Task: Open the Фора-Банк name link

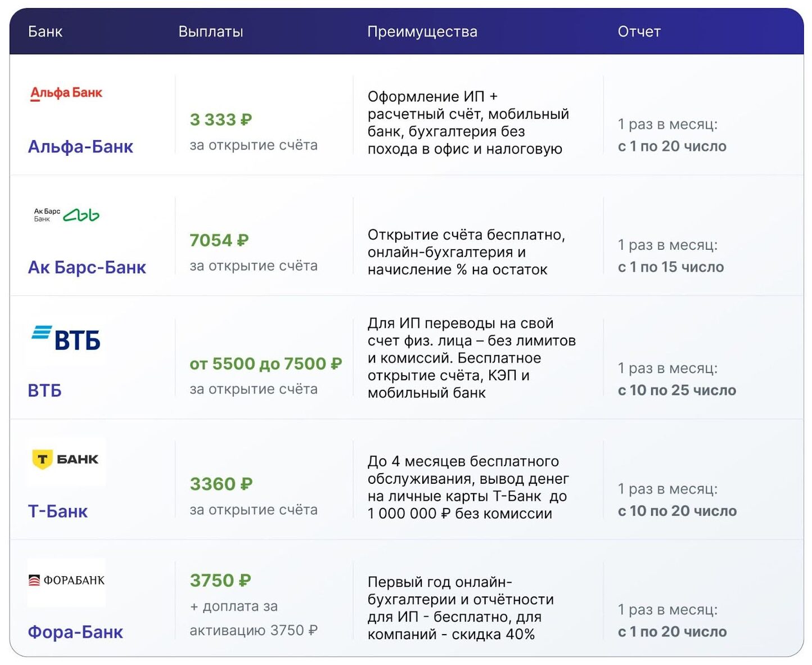Action: coord(75,632)
